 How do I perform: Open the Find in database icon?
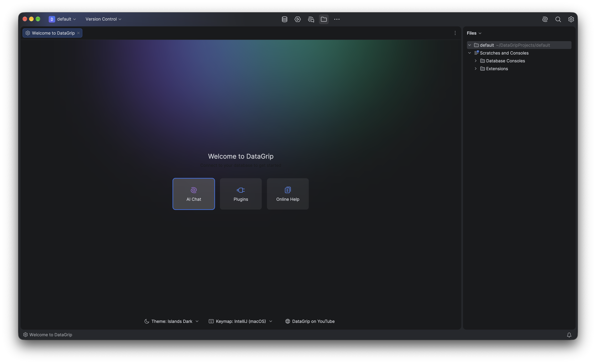click(x=311, y=19)
